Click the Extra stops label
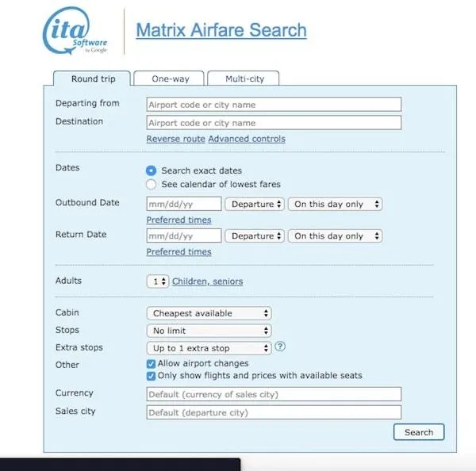The width and height of the screenshot is (476, 471). [x=79, y=347]
